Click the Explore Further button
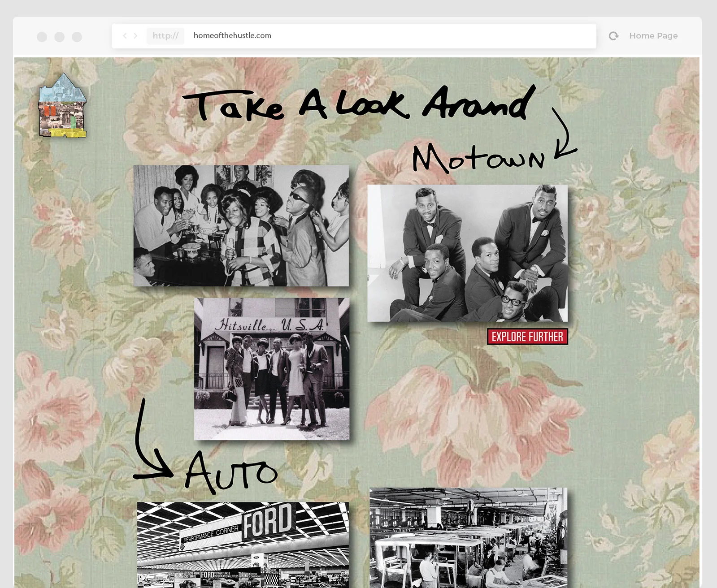Viewport: 717px width, 588px height. [527, 337]
